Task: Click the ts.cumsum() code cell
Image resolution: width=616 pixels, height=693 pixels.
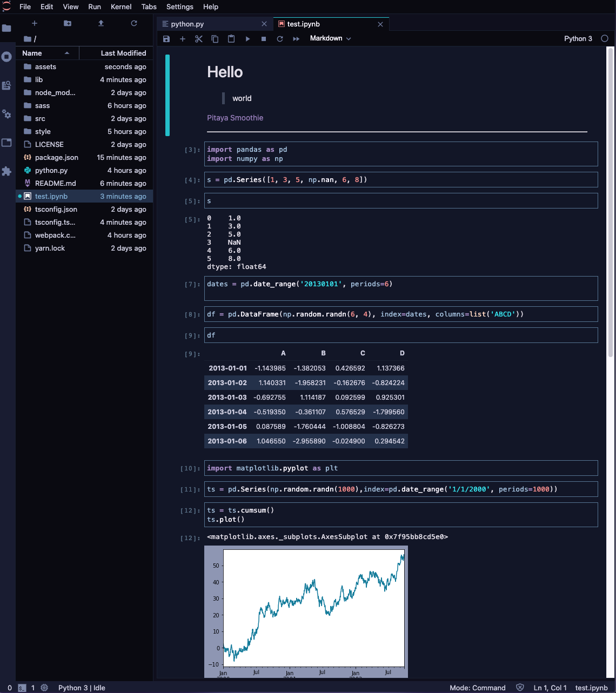Action: (x=401, y=515)
